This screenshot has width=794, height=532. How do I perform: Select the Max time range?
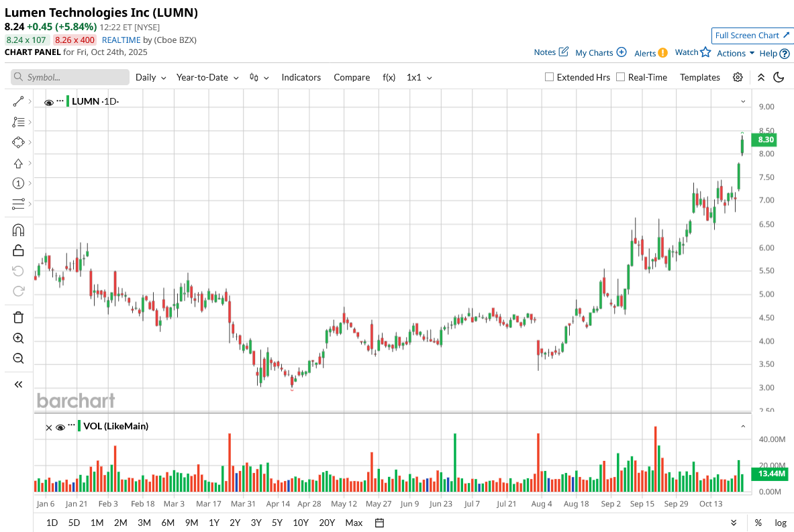(354, 523)
